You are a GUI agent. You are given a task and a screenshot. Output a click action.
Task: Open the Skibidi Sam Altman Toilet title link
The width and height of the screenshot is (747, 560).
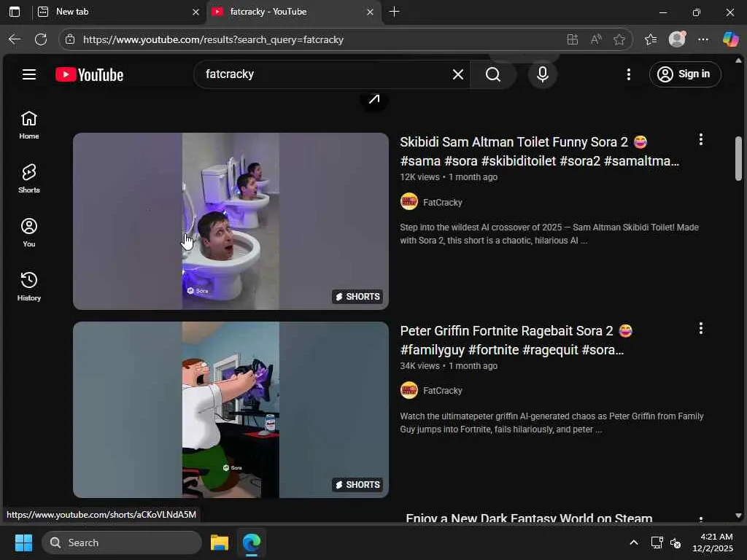539,152
